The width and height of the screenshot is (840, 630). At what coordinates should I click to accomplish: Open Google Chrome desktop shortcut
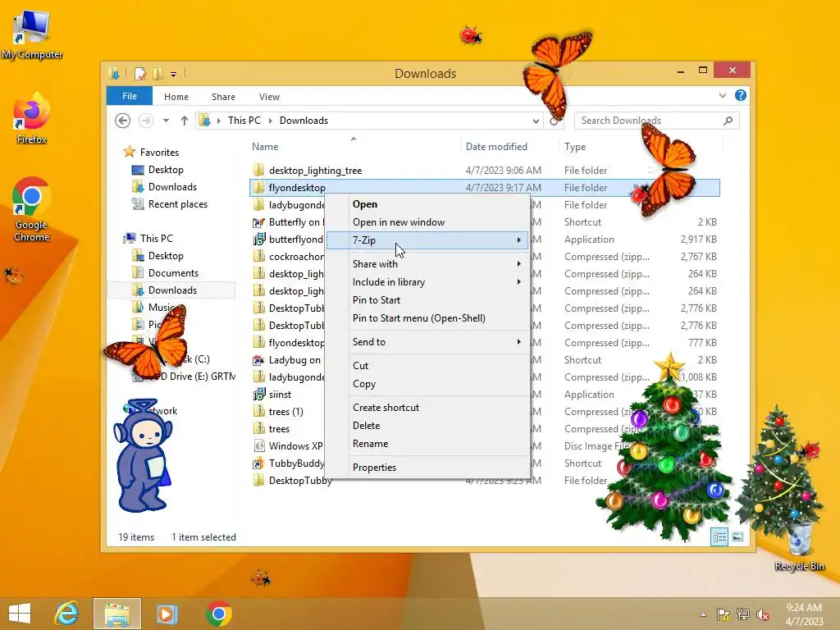[32, 209]
